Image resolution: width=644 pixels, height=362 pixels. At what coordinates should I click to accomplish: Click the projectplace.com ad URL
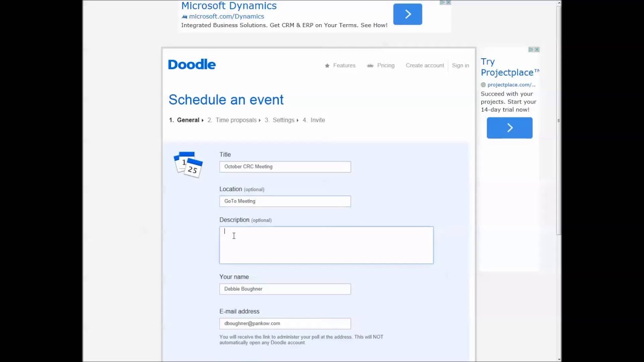(511, 85)
